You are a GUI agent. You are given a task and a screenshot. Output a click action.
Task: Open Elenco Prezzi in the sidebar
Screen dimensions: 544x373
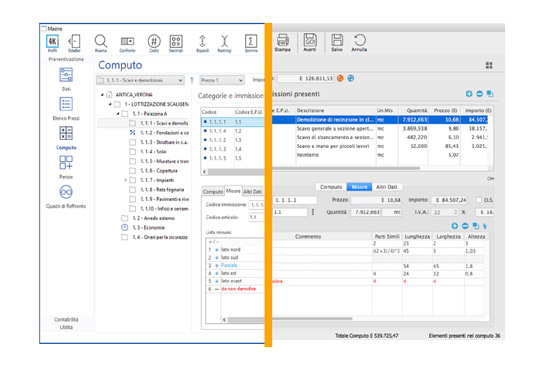[66, 109]
